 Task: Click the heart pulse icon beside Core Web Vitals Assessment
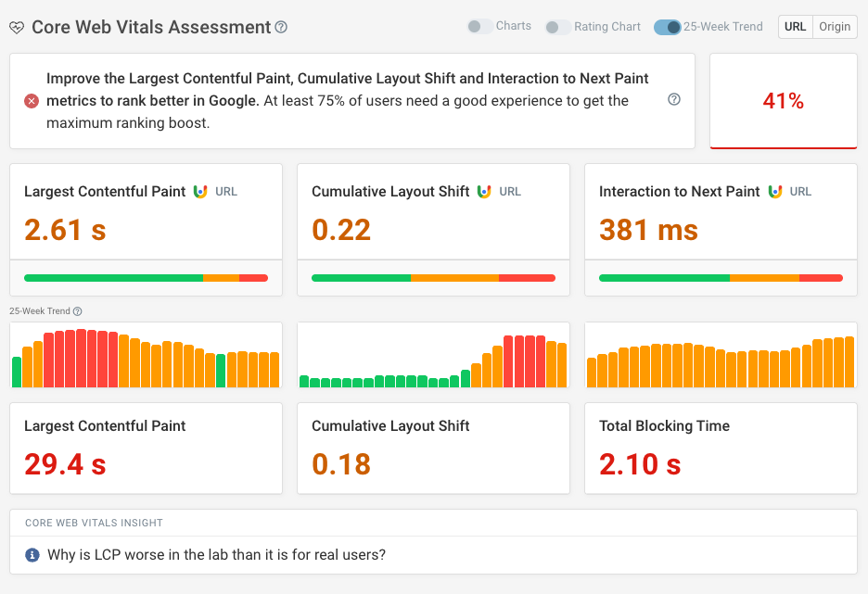click(x=17, y=28)
